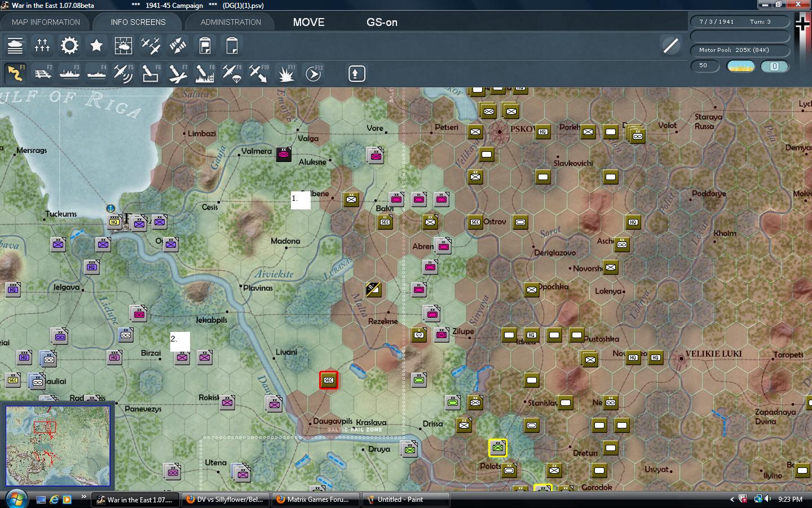Click the MOVE mode label
The image size is (812, 508).
(x=308, y=22)
